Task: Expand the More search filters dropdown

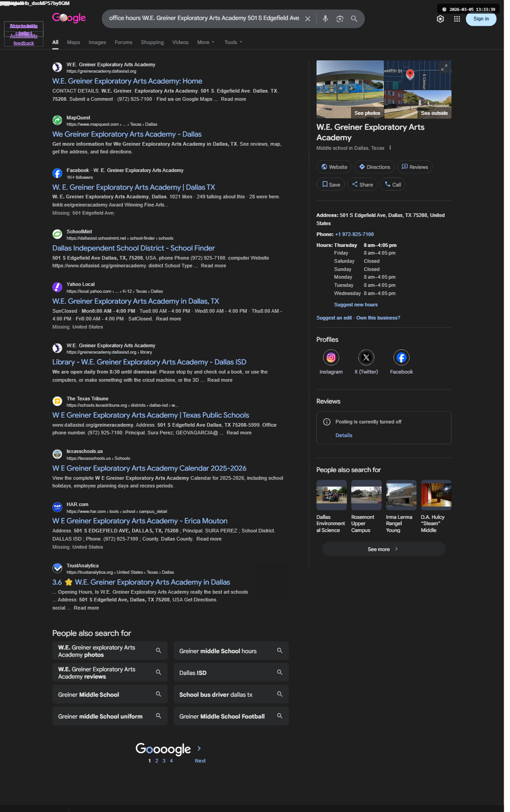Action: (x=206, y=42)
